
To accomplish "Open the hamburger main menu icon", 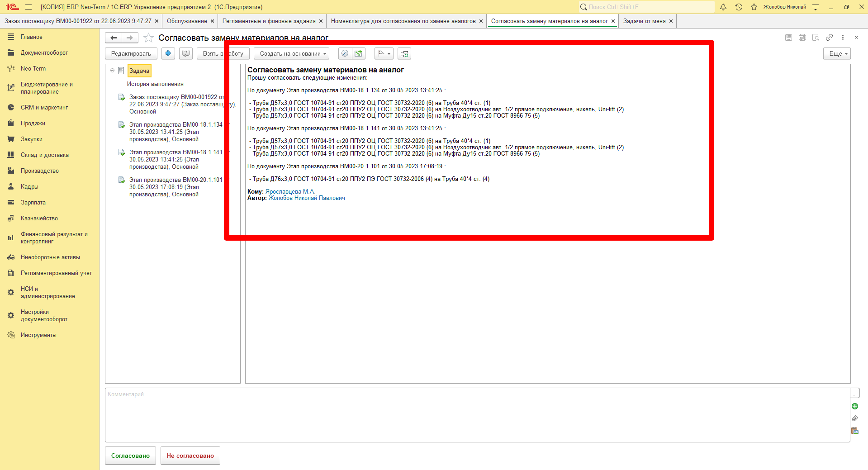I will click(28, 7).
